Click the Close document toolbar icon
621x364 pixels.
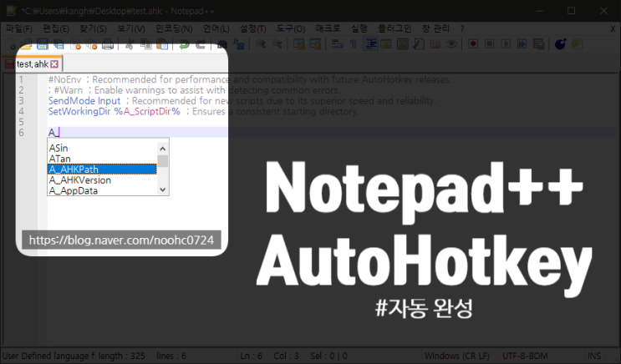pos(75,44)
